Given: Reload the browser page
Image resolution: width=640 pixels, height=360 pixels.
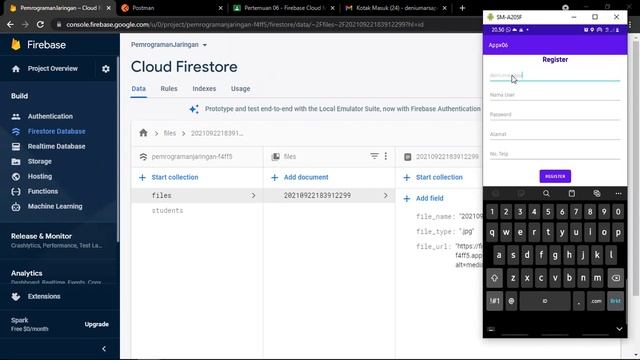Looking at the screenshot, I should click(x=40, y=24).
